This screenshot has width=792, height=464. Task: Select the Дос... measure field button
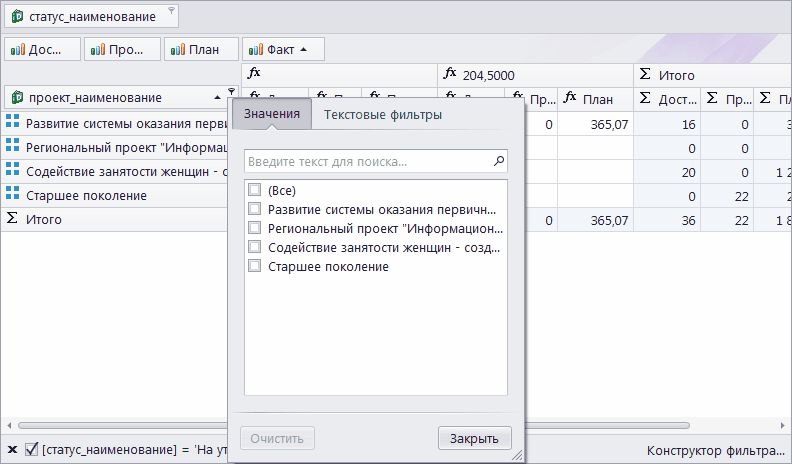point(41,48)
